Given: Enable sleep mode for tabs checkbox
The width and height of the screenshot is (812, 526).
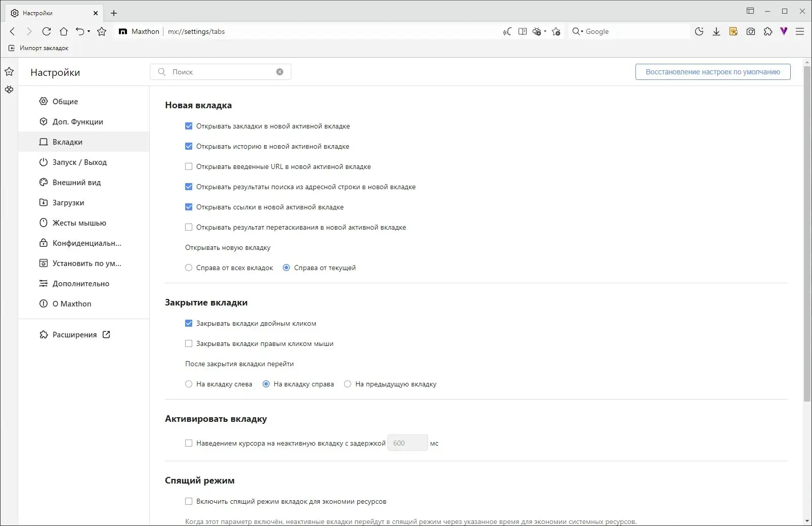Looking at the screenshot, I should click(x=189, y=501).
